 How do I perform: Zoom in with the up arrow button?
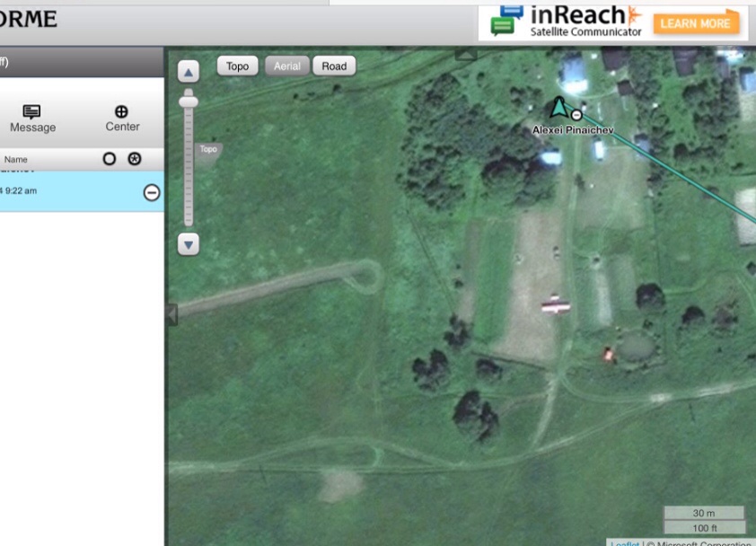(189, 73)
